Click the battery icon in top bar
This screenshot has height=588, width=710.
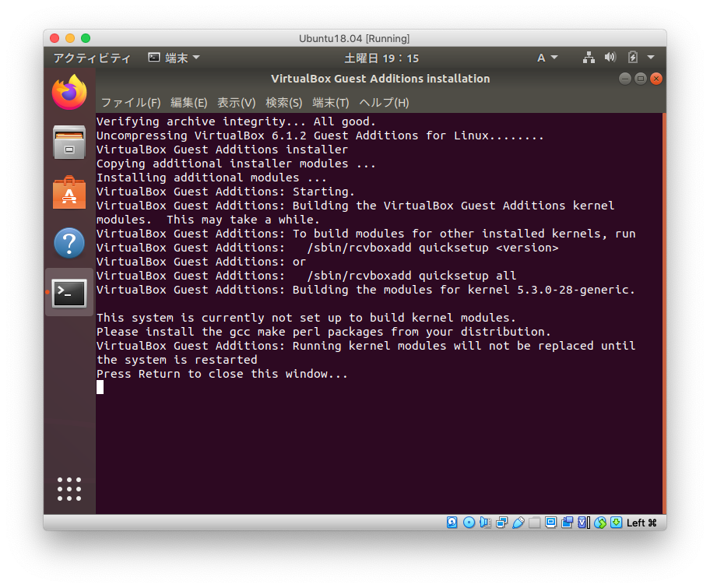[x=633, y=57]
